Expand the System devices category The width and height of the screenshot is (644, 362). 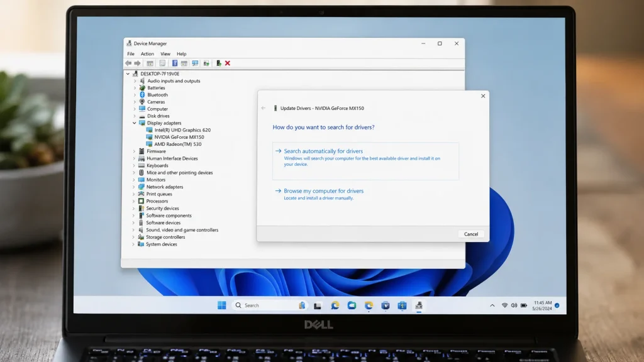coord(133,244)
